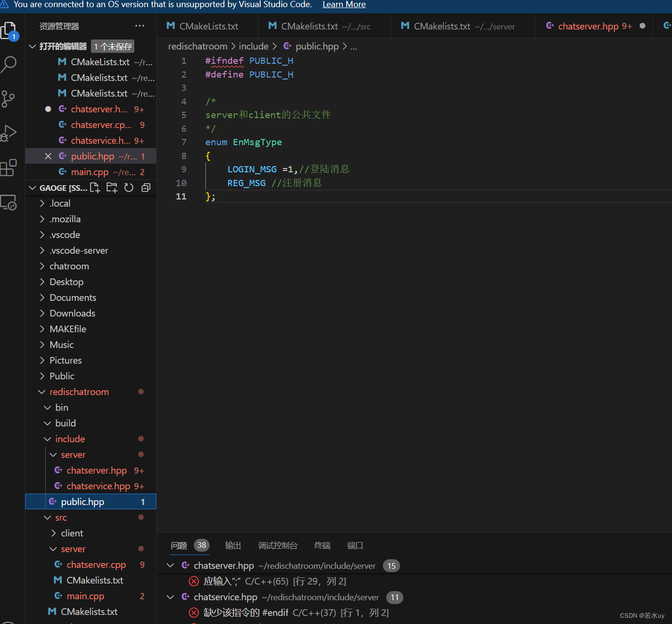Open chatserver.hpp in include/server folder
The height and width of the screenshot is (624, 672).
pyautogui.click(x=90, y=470)
